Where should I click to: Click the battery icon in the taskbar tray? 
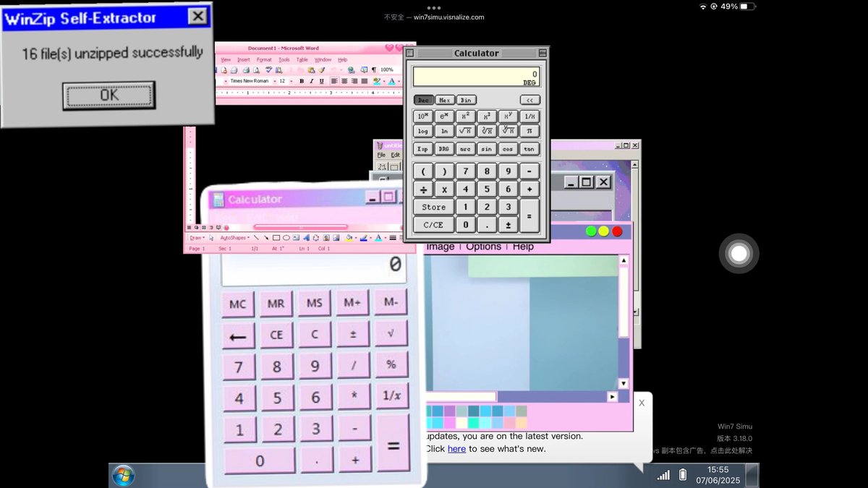pos(682,475)
